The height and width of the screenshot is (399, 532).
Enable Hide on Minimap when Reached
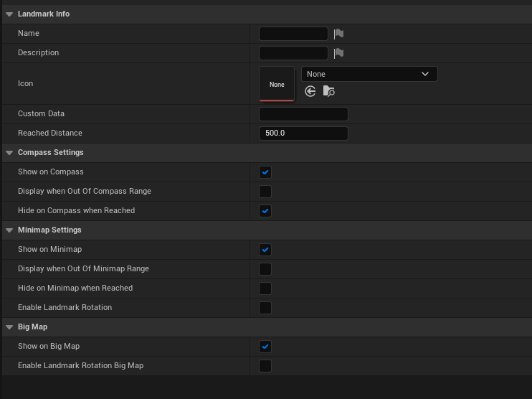(265, 288)
